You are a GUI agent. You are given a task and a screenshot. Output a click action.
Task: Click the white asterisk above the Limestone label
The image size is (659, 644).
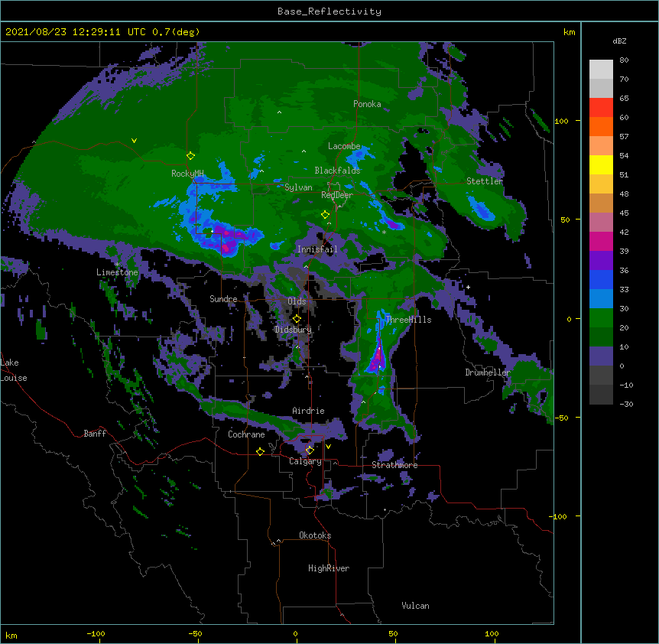point(117,265)
